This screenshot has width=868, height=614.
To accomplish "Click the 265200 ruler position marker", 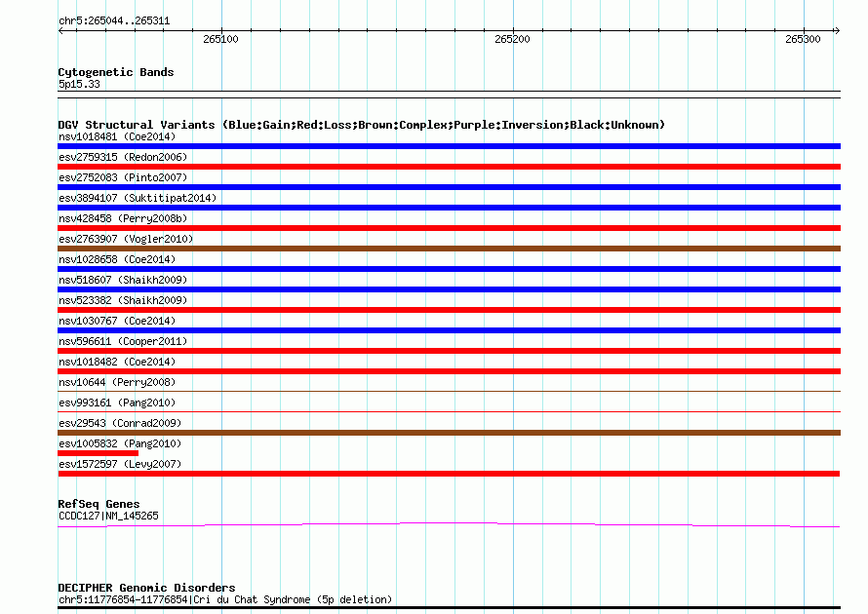I will pos(512,39).
